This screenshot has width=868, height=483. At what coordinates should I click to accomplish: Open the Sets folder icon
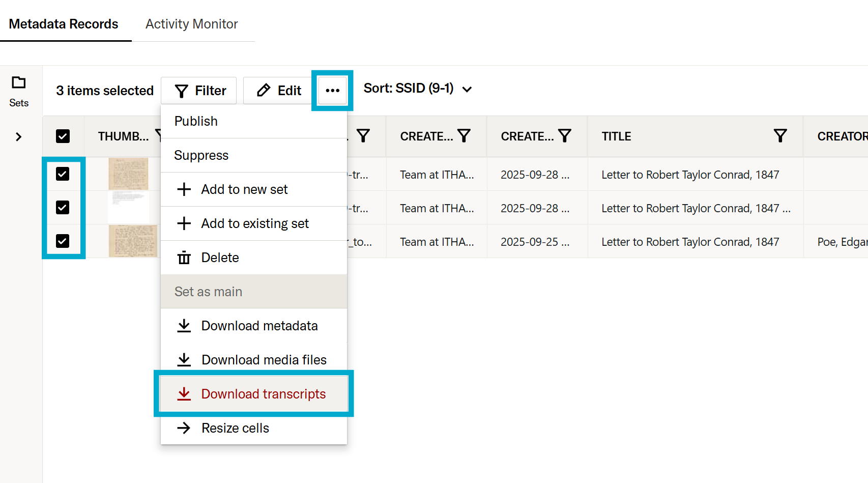coord(19,82)
